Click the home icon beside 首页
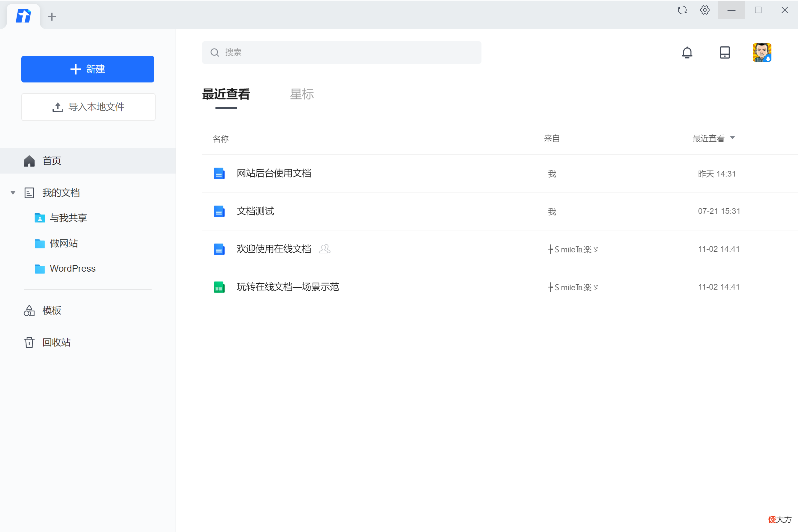Viewport: 798px width, 532px height. [29, 161]
